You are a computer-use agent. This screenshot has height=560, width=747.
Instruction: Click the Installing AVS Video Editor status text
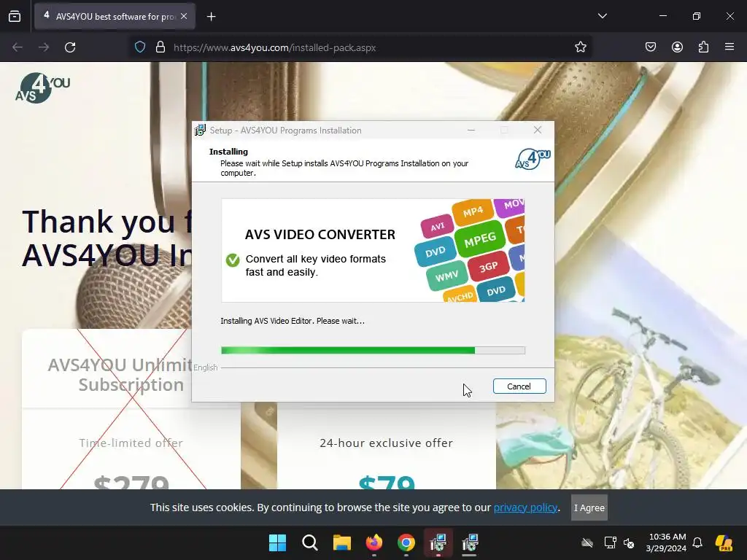(293, 321)
